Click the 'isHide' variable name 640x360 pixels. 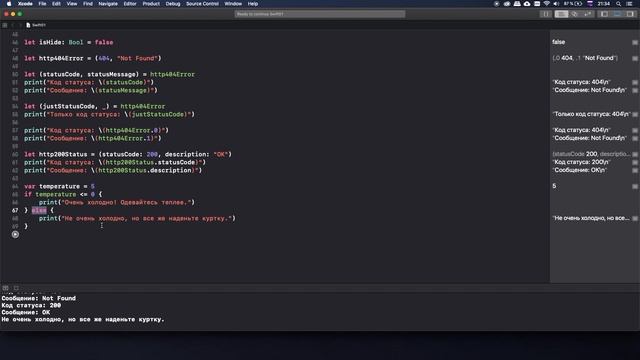(50, 42)
